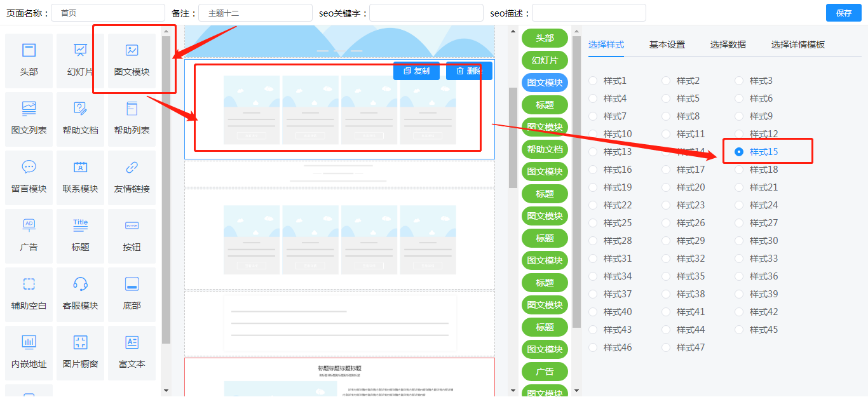The image size is (868, 397).
Task: Click the blue 保存 save button
Action: [x=843, y=13]
